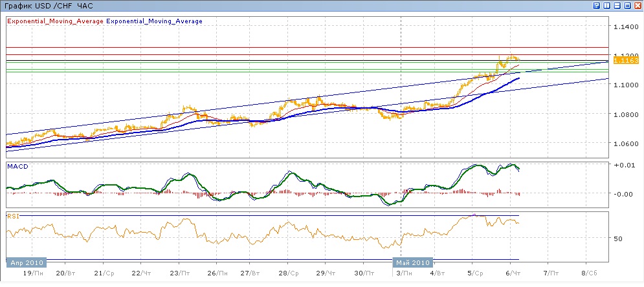Screen dimensions: 644x287
Task: Click the Май 2010 month marker
Action: click(x=412, y=263)
